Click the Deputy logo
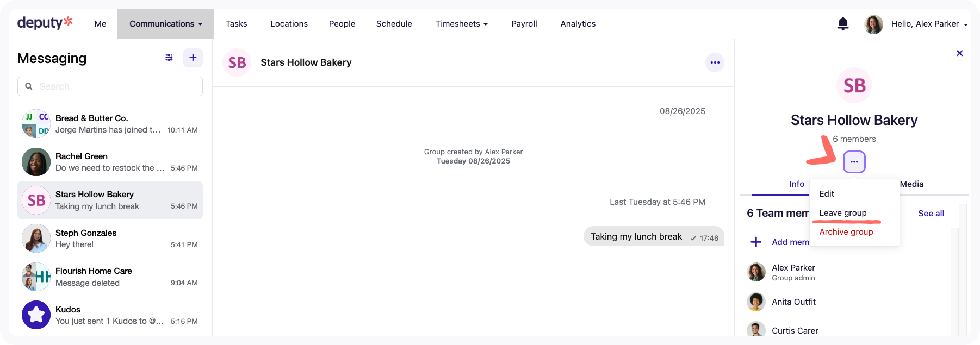Image resolution: width=980 pixels, height=345 pixels. coord(45,23)
